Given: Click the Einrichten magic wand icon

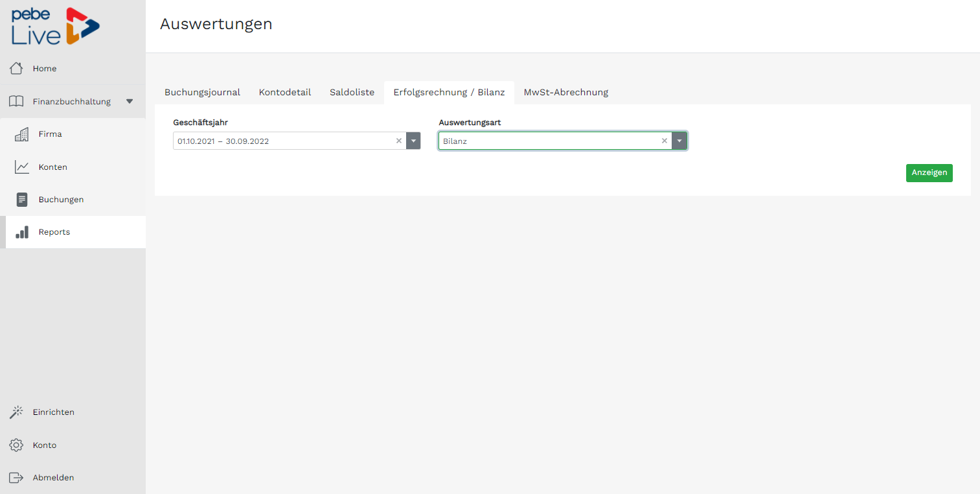Looking at the screenshot, I should pos(16,412).
